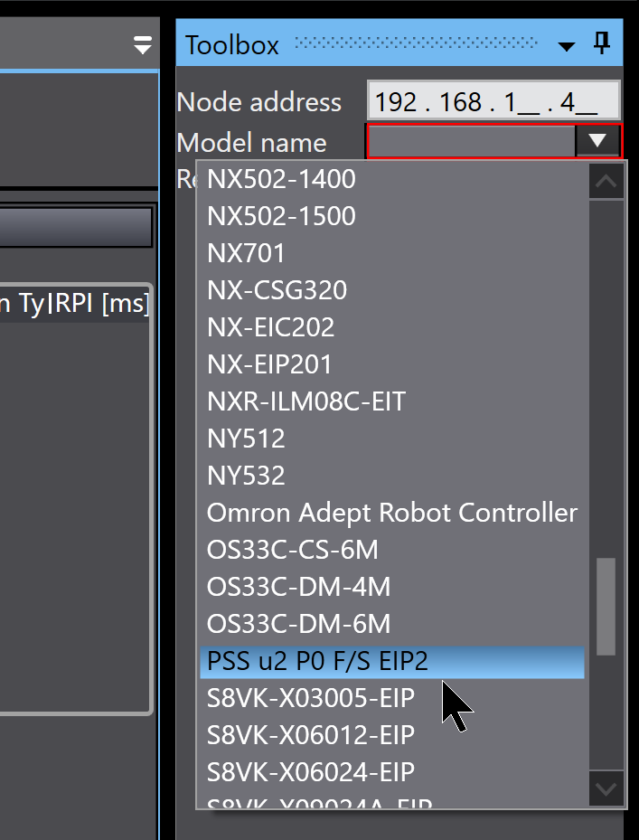Select S8VK-X06024-EIP model

click(x=391, y=772)
